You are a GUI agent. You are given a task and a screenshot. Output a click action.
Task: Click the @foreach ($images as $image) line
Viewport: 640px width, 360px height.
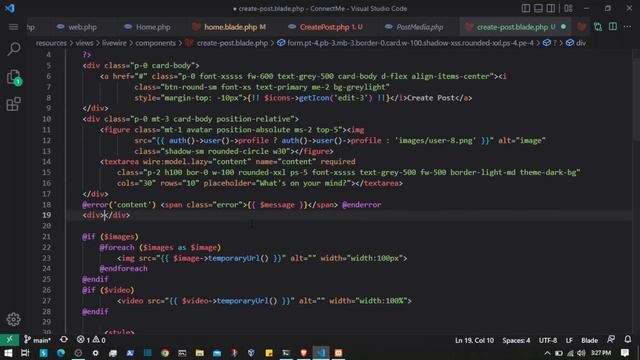[160, 247]
